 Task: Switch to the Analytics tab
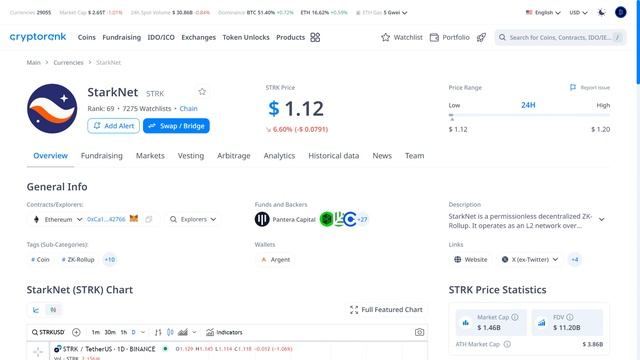[279, 156]
